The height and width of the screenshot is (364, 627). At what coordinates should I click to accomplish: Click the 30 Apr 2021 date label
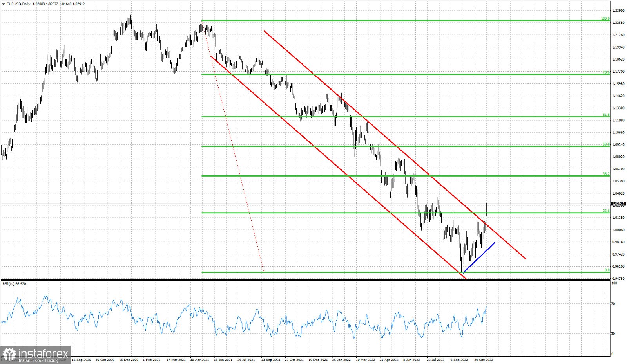point(199,360)
